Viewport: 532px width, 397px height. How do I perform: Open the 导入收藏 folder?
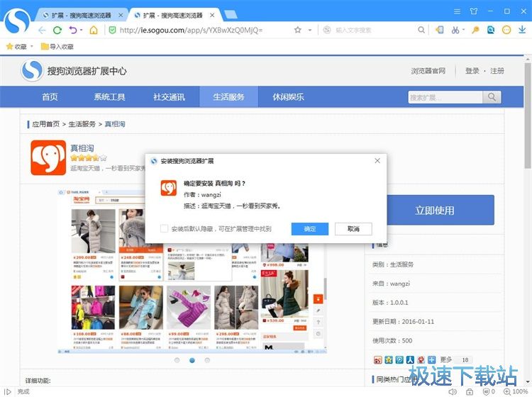click(x=57, y=47)
